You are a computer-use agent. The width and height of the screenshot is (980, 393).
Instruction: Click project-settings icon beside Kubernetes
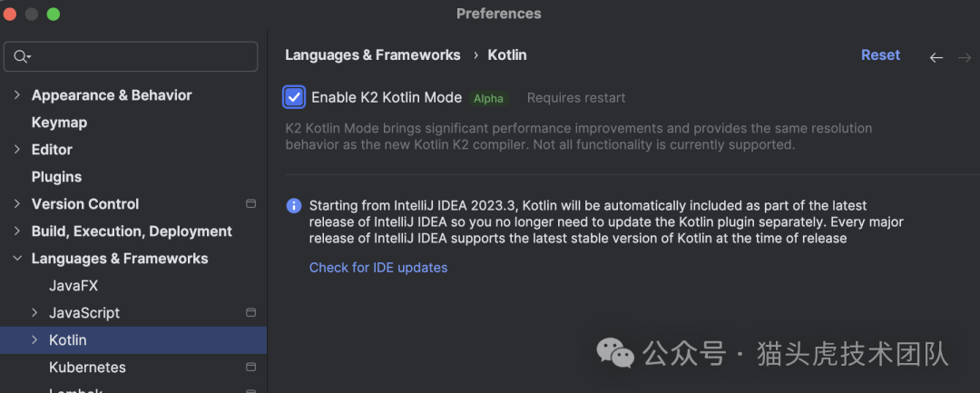(x=251, y=368)
